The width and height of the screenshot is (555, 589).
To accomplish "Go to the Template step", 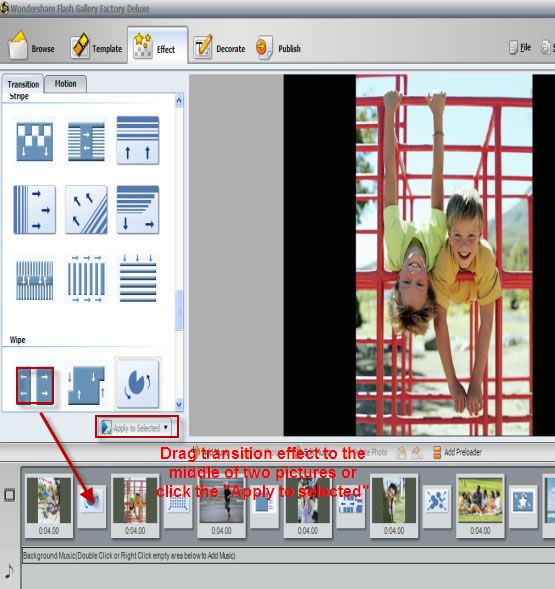I will point(97,48).
